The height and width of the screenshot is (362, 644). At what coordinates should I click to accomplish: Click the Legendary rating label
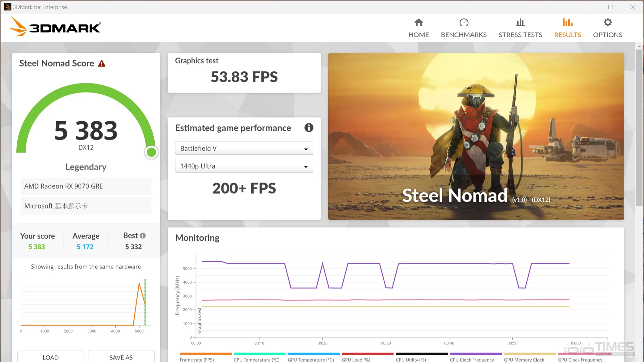point(86,167)
